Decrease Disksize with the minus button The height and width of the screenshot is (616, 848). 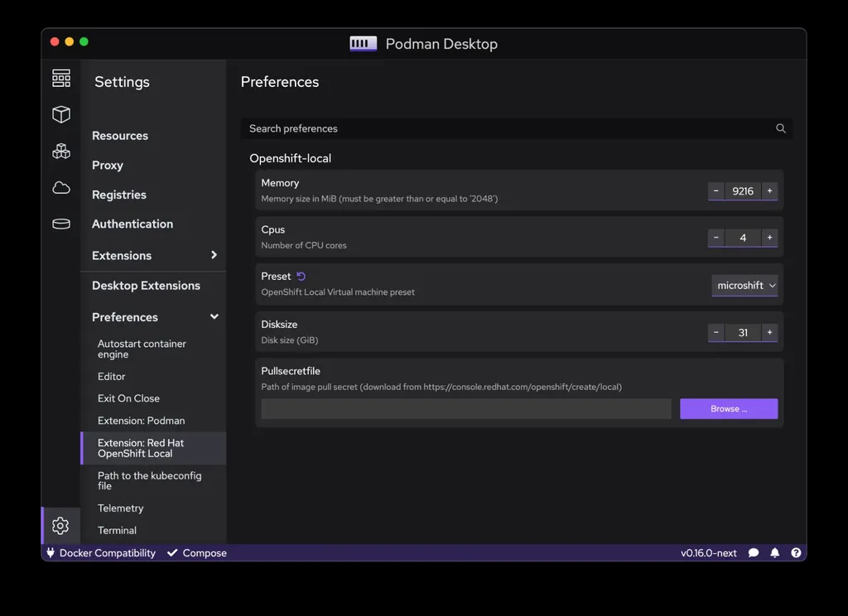716,333
